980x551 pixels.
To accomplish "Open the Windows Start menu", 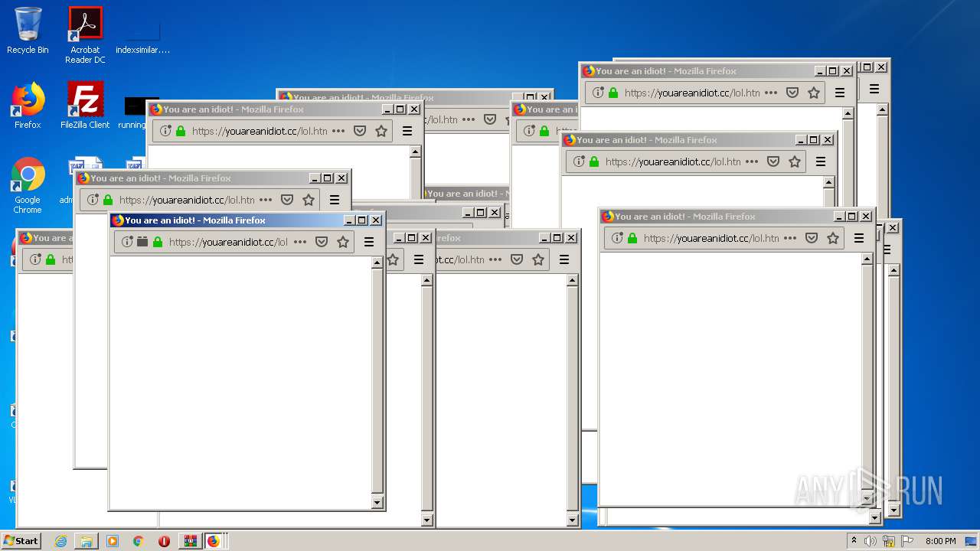I will tap(21, 540).
